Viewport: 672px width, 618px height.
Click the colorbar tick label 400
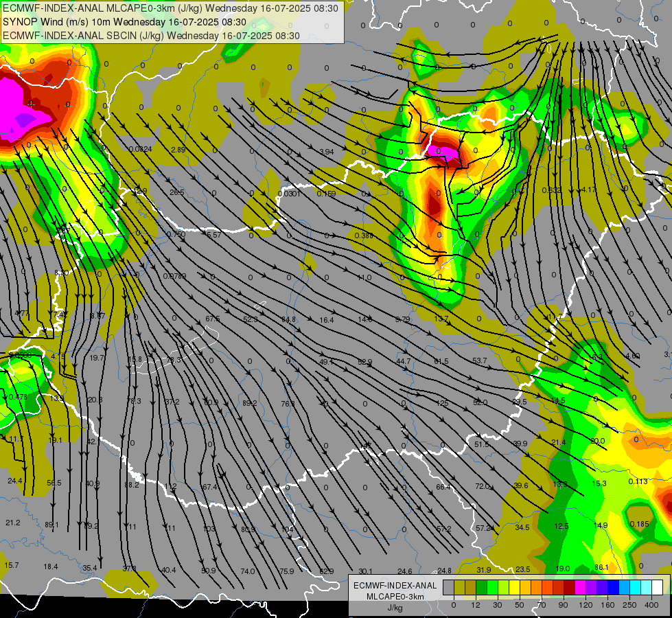coord(651,605)
